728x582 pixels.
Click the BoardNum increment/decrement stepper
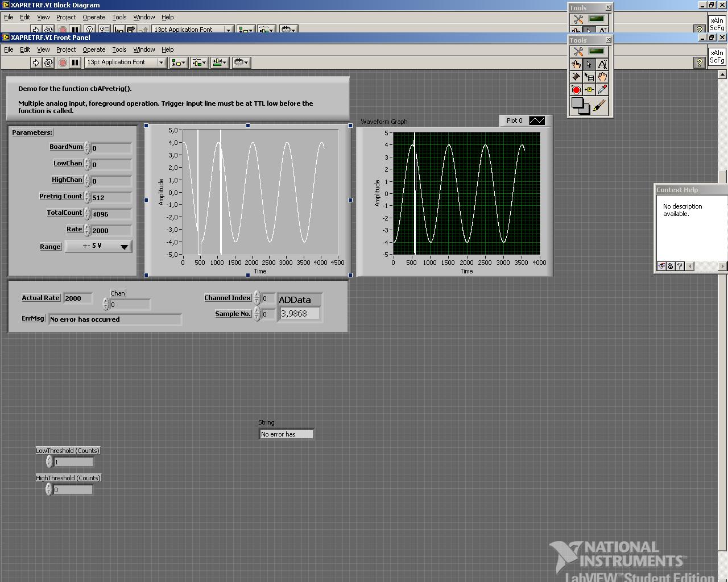tap(87, 148)
